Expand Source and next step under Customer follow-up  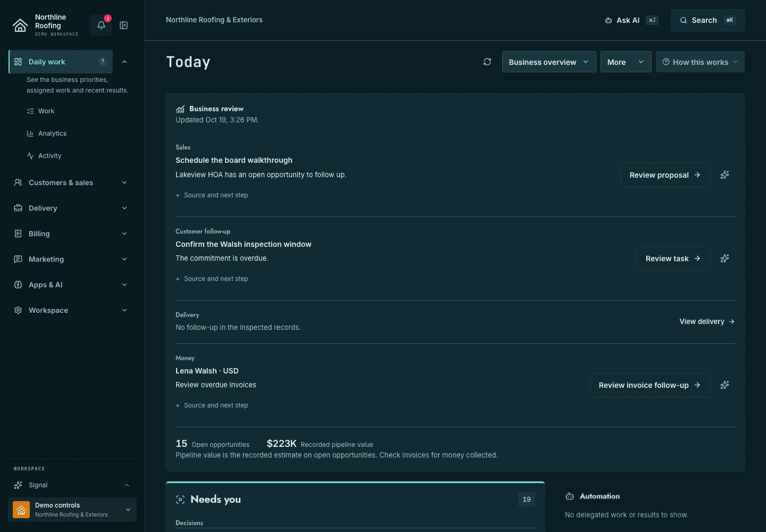(x=212, y=279)
